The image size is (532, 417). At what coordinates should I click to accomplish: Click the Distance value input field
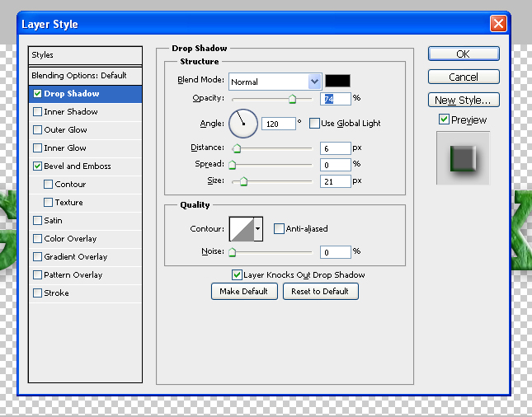point(335,148)
